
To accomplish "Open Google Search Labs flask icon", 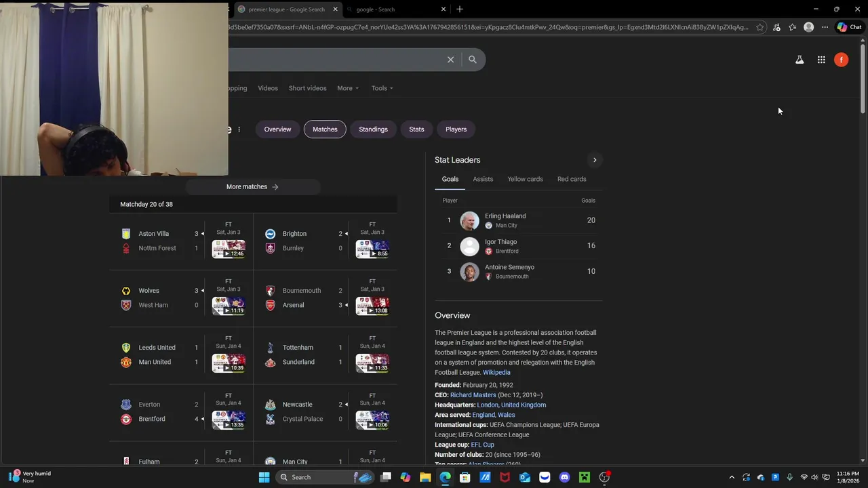I will point(800,60).
